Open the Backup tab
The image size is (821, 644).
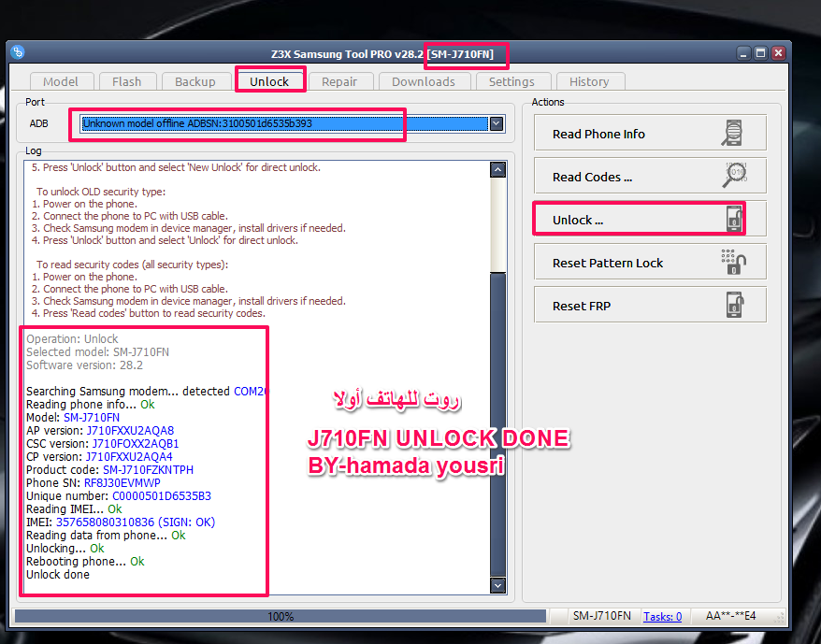point(195,81)
